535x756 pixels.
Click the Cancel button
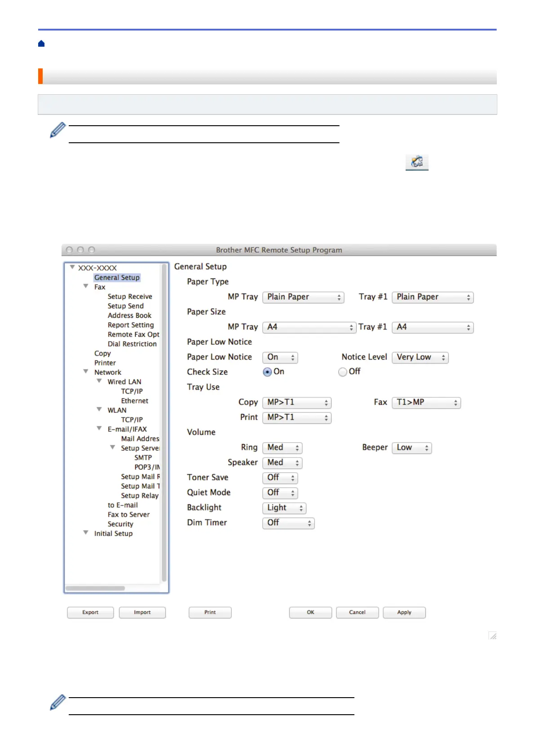[x=358, y=612]
